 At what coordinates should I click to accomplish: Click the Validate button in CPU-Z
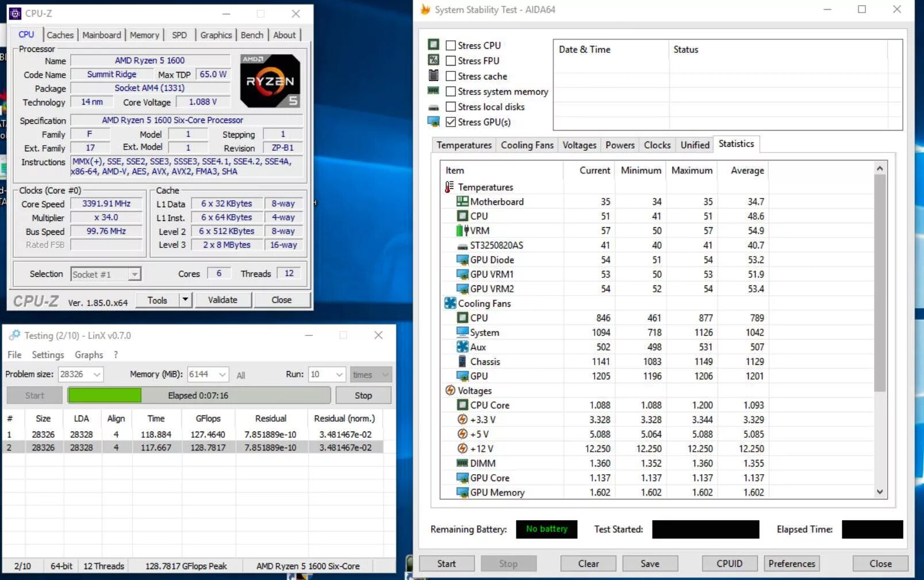(x=223, y=299)
